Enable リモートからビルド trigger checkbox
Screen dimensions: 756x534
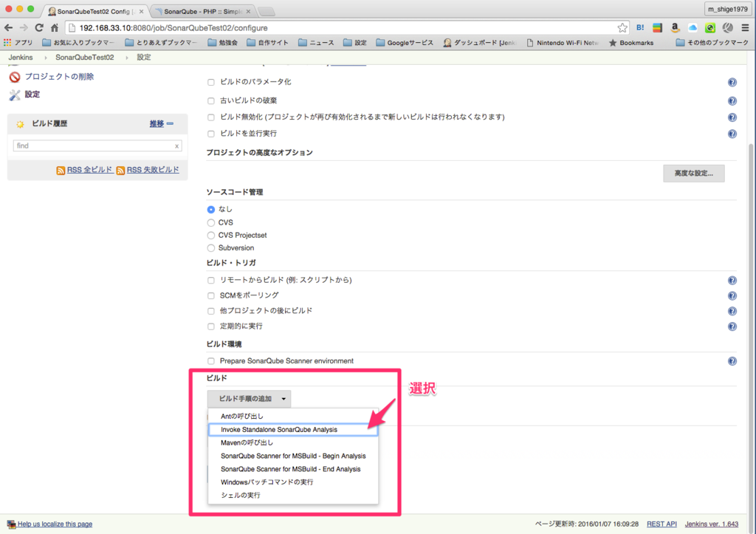(210, 280)
